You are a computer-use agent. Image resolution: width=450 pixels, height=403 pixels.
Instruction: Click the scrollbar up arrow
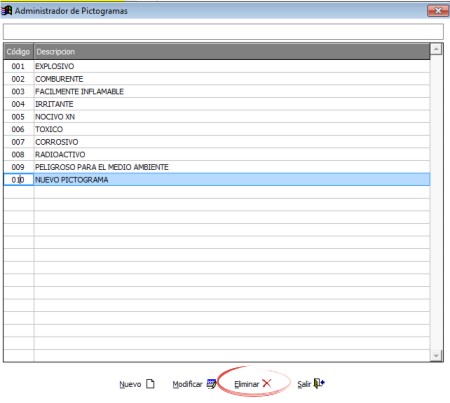436,49
